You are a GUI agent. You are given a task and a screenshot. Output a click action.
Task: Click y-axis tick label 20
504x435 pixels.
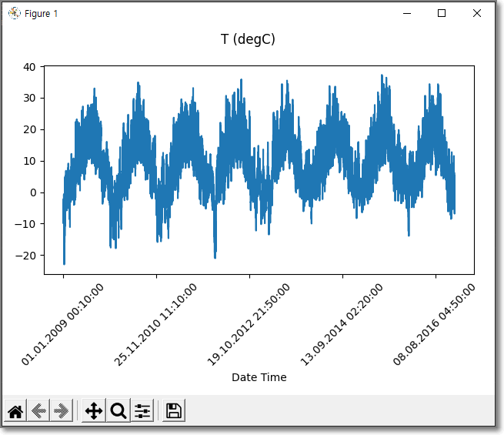point(29,129)
